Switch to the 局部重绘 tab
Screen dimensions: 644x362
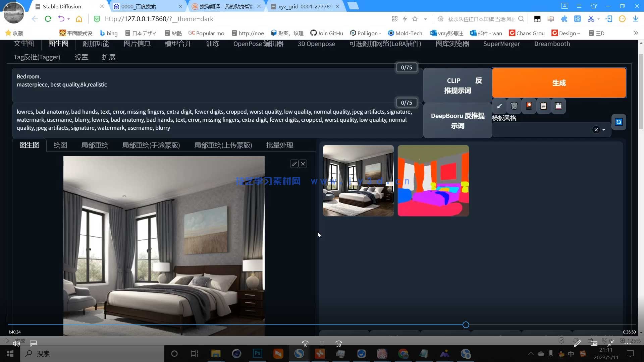click(x=95, y=145)
